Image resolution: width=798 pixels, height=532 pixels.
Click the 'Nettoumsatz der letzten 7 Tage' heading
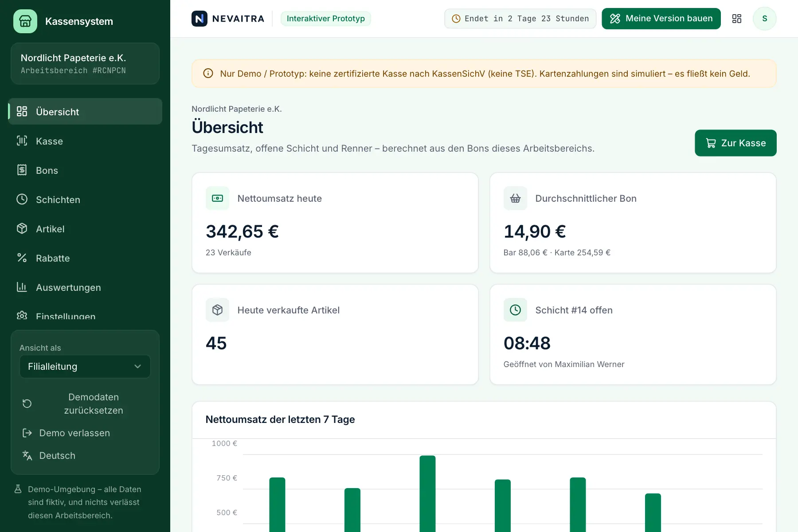[x=280, y=419]
